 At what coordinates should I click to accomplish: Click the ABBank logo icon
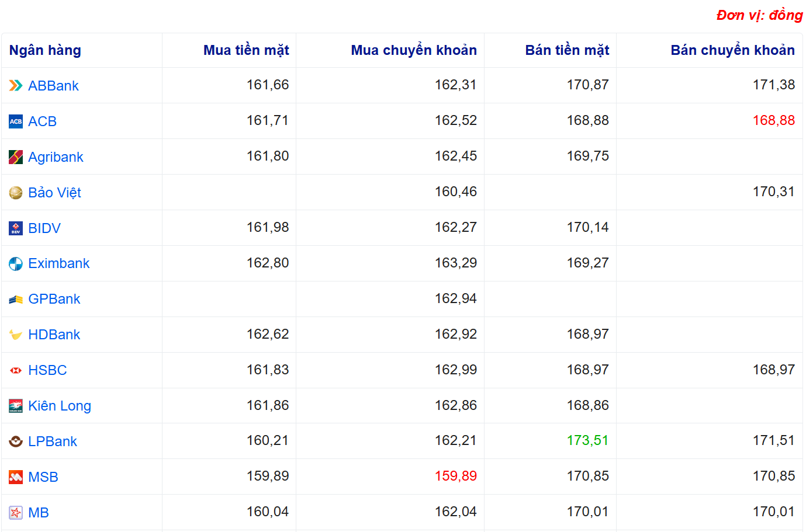coord(16,86)
